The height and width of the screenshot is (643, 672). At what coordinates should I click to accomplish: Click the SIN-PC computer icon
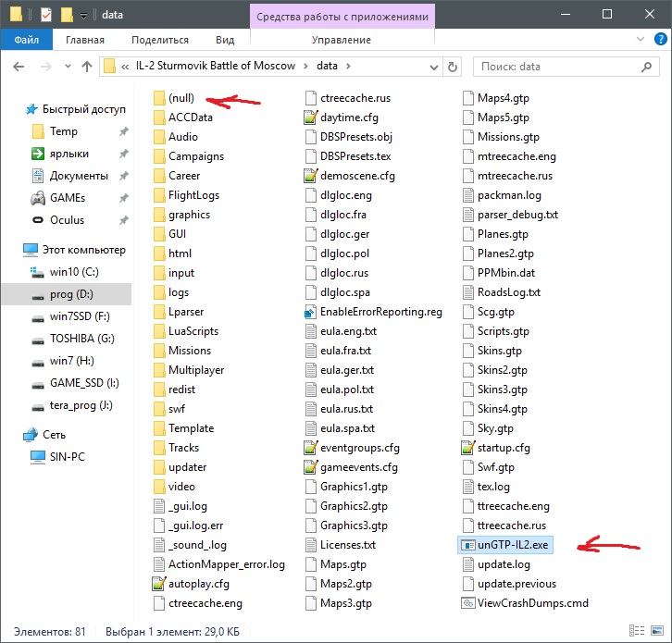point(38,457)
